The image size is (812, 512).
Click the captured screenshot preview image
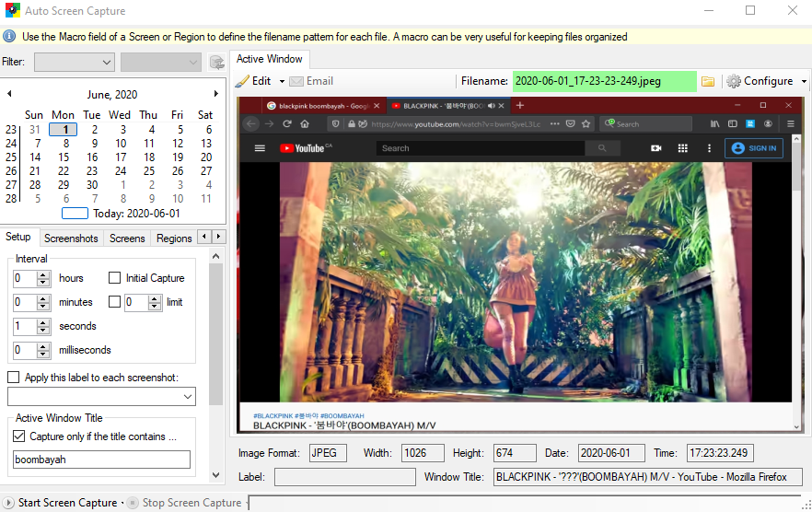click(520, 264)
